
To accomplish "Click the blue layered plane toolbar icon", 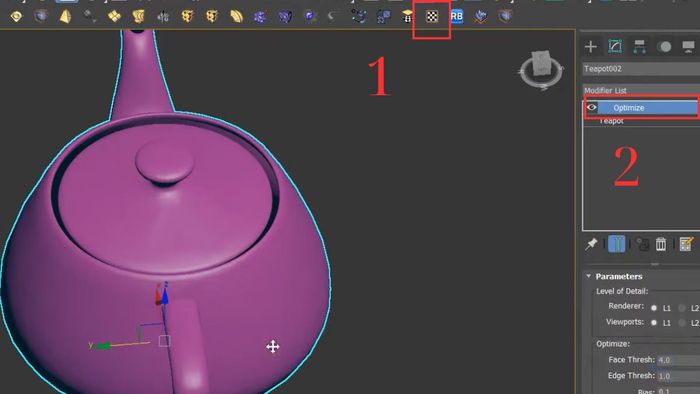I will 481,17.
